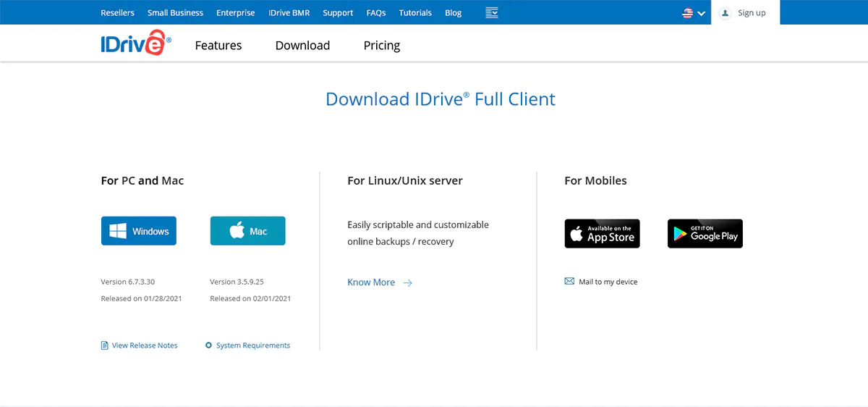Viewport: 868px width, 407px height.
Task: Expand the US flag language dropdown
Action: pos(693,13)
